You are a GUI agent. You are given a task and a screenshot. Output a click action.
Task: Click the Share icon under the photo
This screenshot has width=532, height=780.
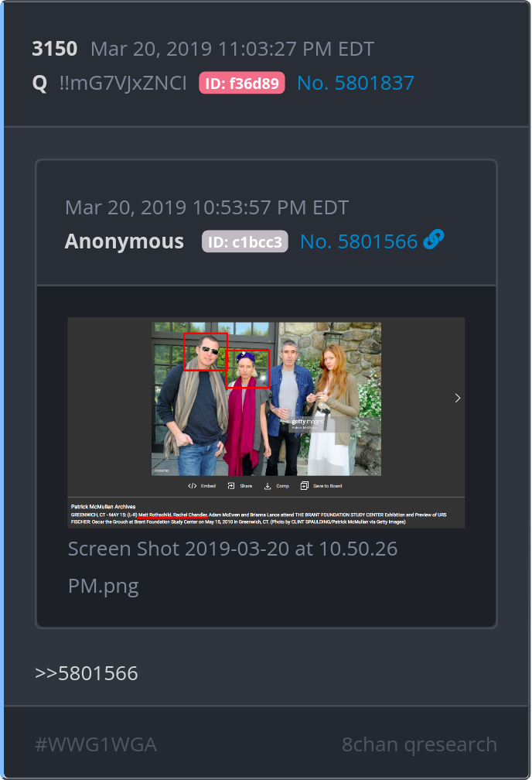231,486
